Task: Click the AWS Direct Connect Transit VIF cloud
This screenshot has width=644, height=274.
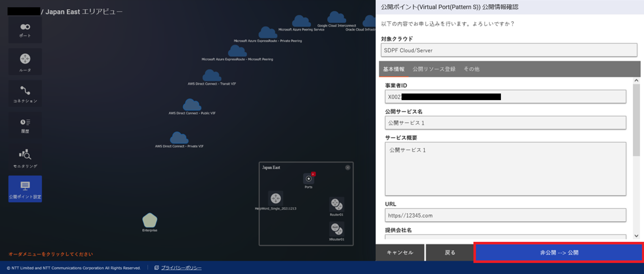Action: pos(212,75)
